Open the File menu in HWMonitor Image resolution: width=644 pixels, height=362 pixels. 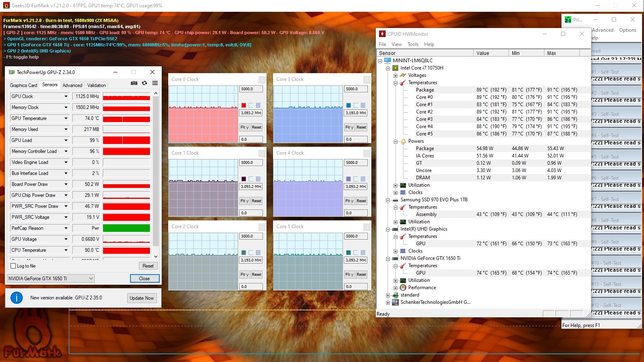tap(382, 44)
